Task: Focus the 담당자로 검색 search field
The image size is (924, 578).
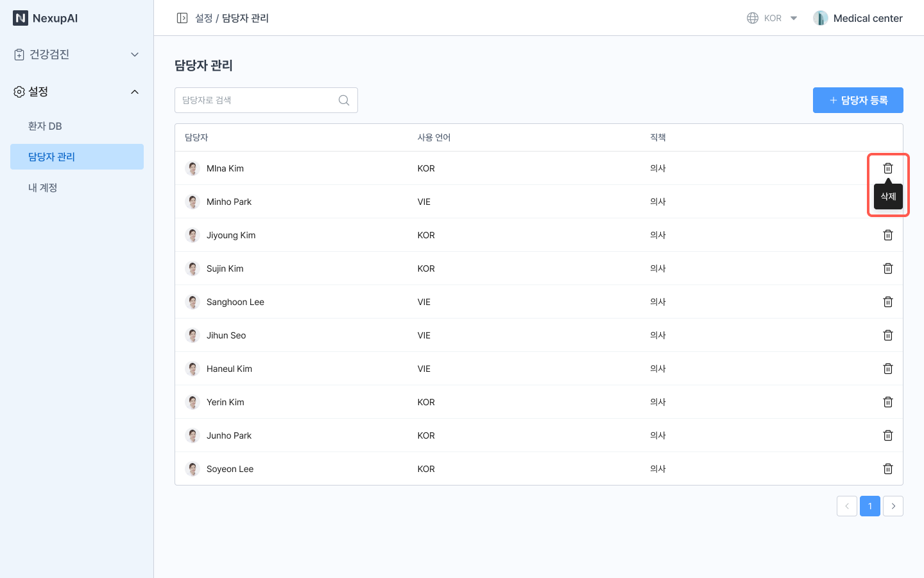Action: tap(257, 100)
